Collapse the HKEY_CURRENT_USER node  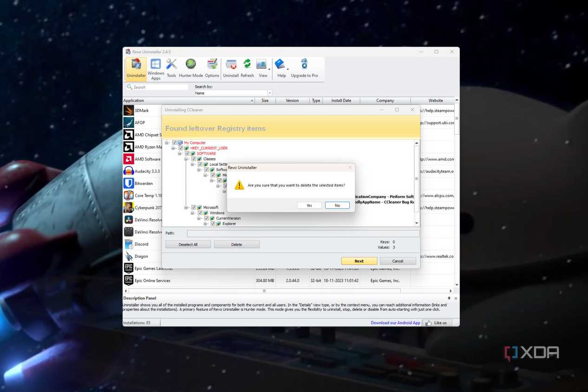(x=174, y=148)
